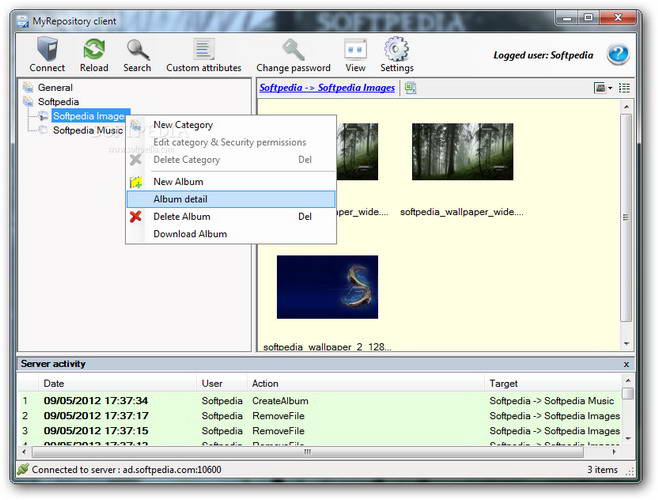The width and height of the screenshot is (658, 500).
Task: Open the fully visible forest wallpaper thumbnail
Action: (462, 152)
